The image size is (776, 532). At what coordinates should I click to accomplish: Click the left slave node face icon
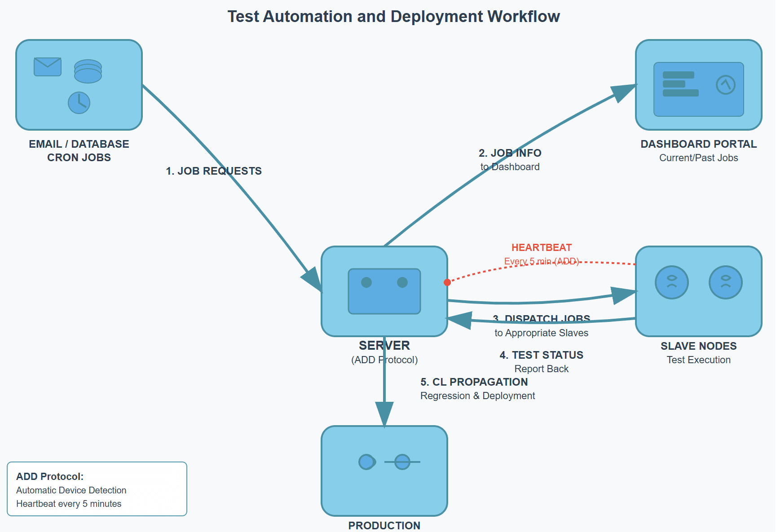coord(672,282)
